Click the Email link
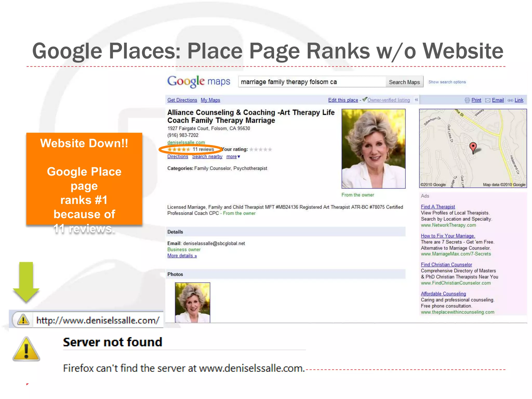Image resolution: width=532 pixels, height=399 pixels. (x=498, y=100)
